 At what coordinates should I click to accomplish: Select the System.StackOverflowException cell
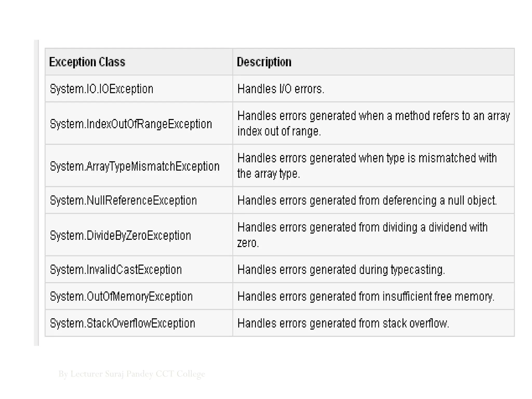pos(122,323)
